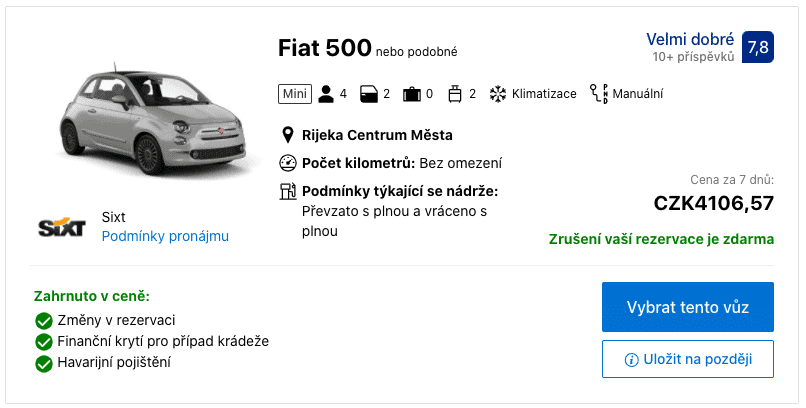
Task: Click the manual gearbox transmission icon
Action: click(599, 94)
